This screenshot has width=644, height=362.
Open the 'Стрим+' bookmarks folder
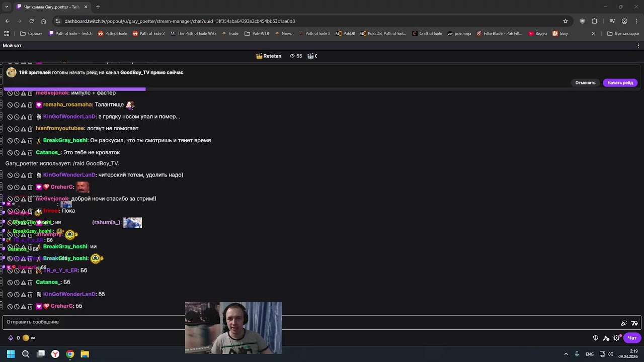point(31,34)
